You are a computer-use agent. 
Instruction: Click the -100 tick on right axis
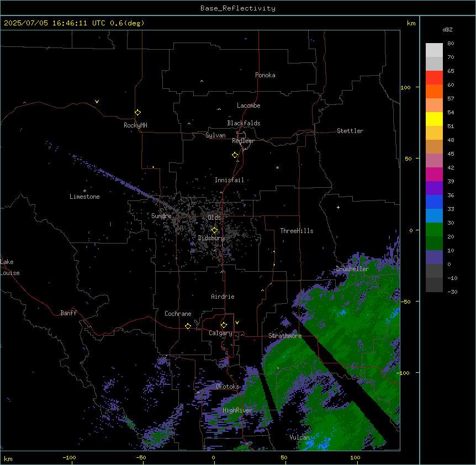tap(404, 373)
